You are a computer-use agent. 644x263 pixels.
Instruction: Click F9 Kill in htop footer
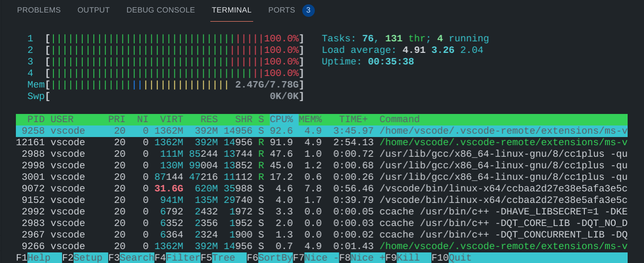coord(409,258)
